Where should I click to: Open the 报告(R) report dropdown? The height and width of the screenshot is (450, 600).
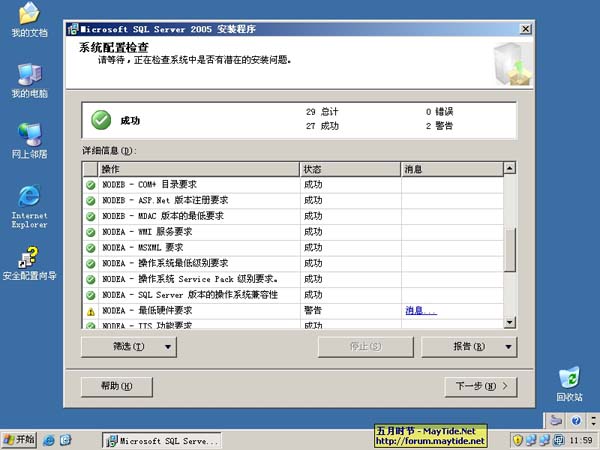469,347
